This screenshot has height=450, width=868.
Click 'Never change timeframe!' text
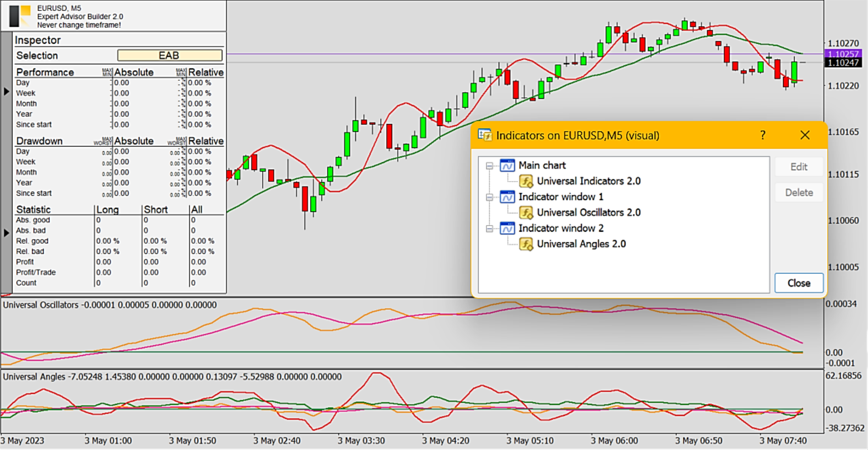pyautogui.click(x=79, y=25)
